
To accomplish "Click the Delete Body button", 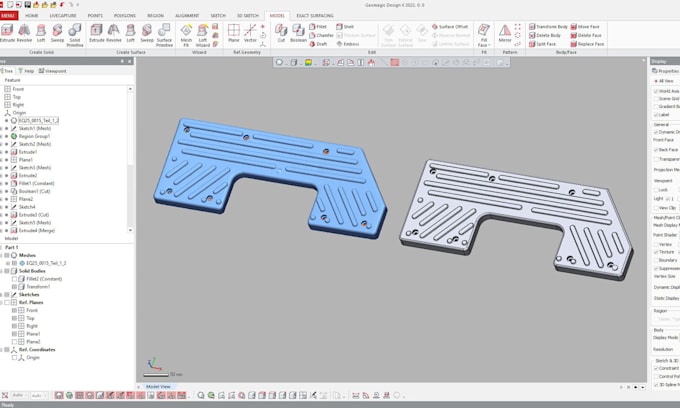I will tap(545, 35).
